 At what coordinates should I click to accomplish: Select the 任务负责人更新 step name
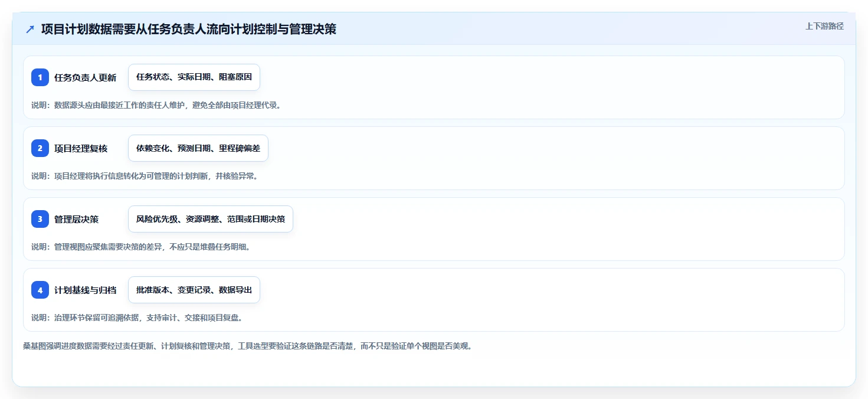pyautogui.click(x=85, y=77)
